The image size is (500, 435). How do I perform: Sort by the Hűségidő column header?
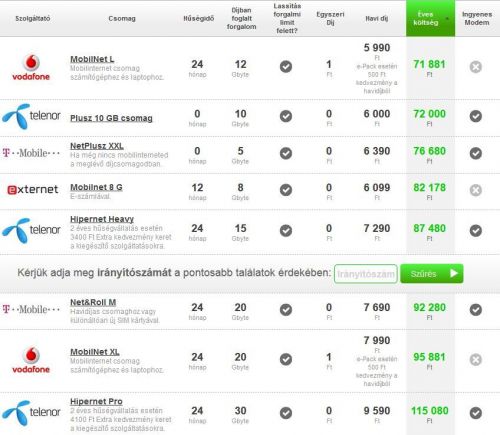(x=199, y=18)
